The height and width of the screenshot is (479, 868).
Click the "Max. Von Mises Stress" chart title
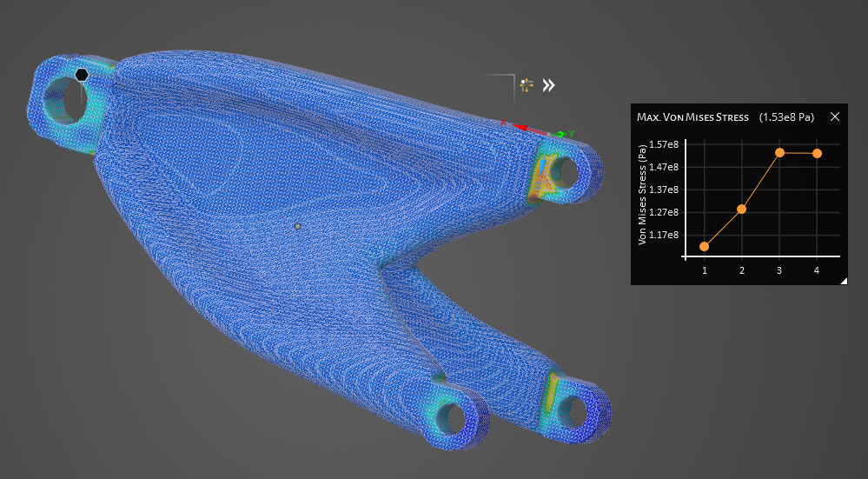tap(692, 116)
